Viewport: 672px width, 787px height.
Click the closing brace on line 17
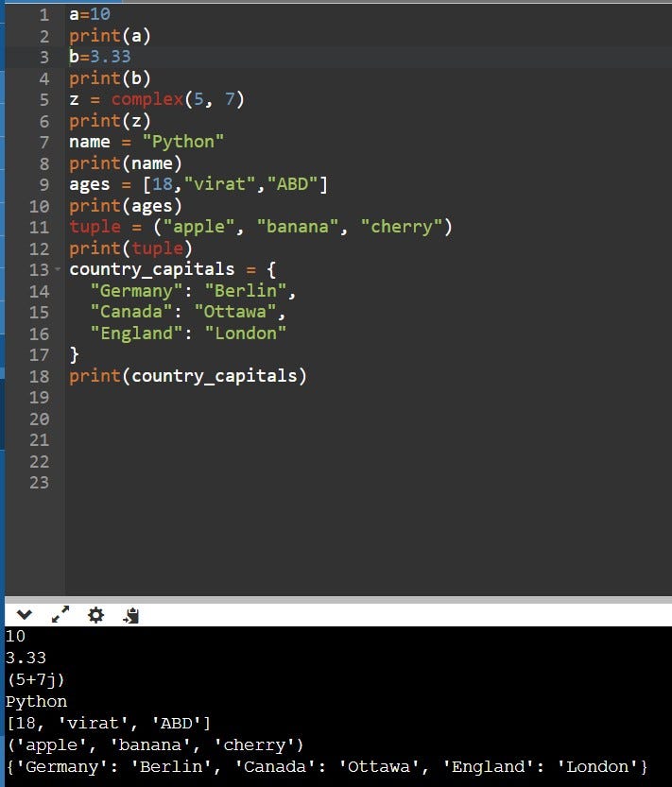coord(75,355)
